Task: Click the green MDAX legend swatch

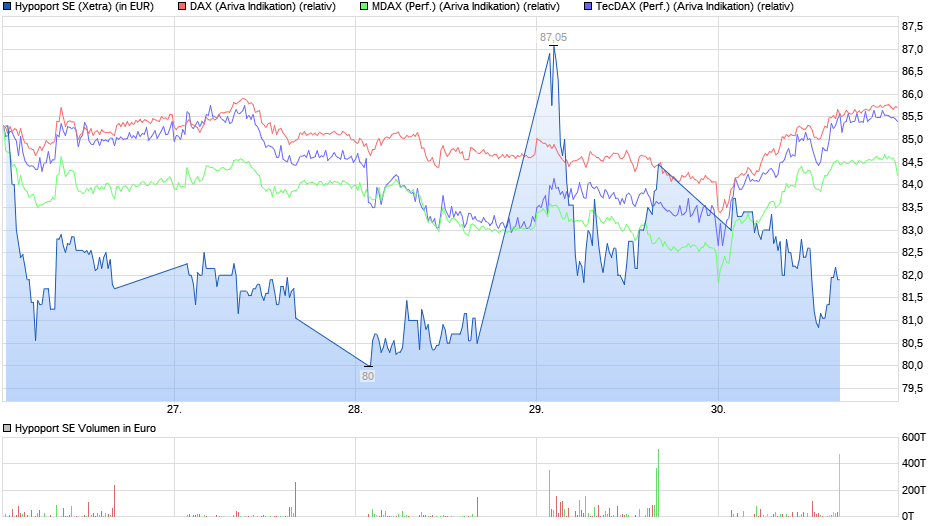Action: 364,7
